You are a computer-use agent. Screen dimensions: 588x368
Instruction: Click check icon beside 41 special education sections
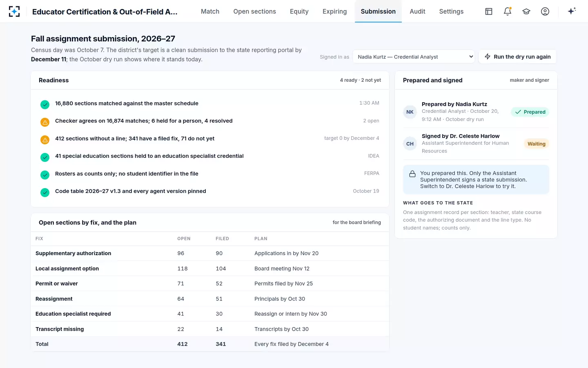(x=45, y=157)
